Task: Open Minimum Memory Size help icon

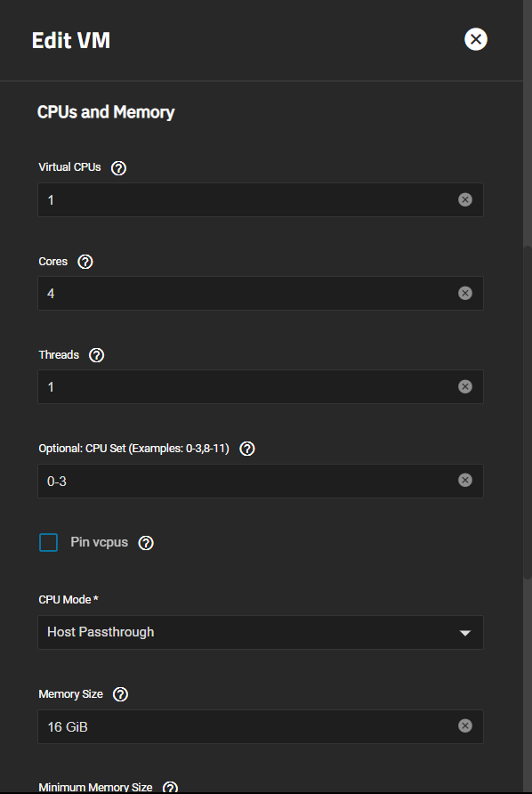Action: 170,788
